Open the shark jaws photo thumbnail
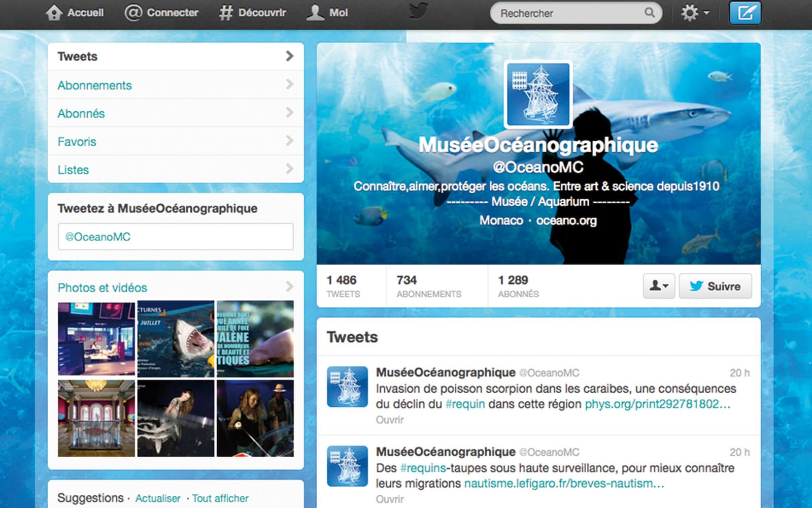The height and width of the screenshot is (508, 812). coord(176,339)
